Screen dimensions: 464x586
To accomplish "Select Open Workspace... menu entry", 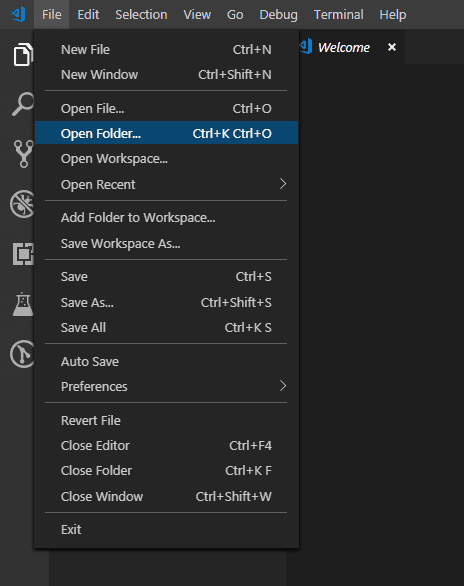I will pos(166,158).
